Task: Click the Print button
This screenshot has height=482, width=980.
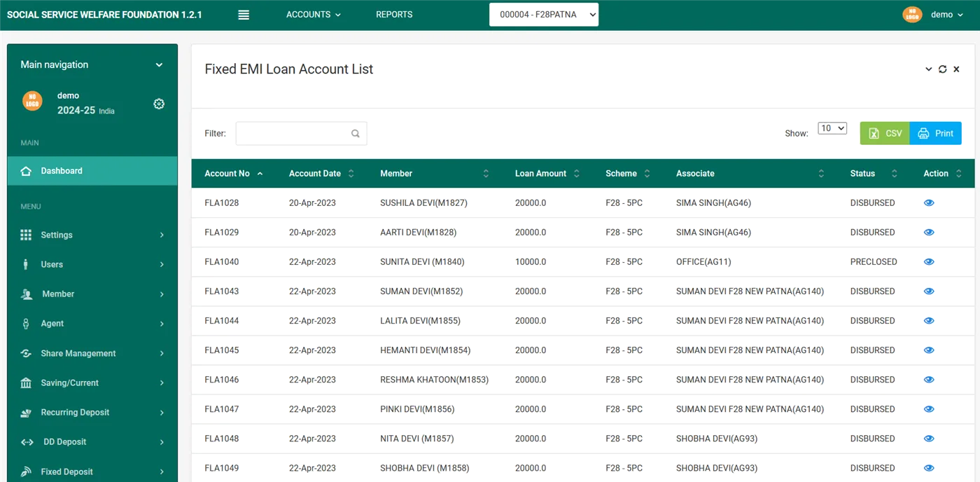Action: [x=936, y=133]
